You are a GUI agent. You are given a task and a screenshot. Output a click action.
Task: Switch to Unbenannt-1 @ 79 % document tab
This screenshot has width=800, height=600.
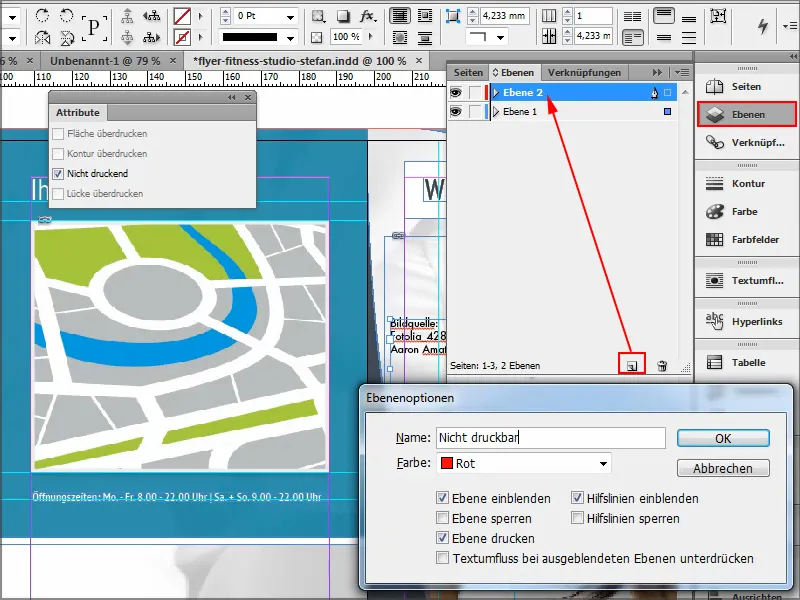tap(105, 61)
